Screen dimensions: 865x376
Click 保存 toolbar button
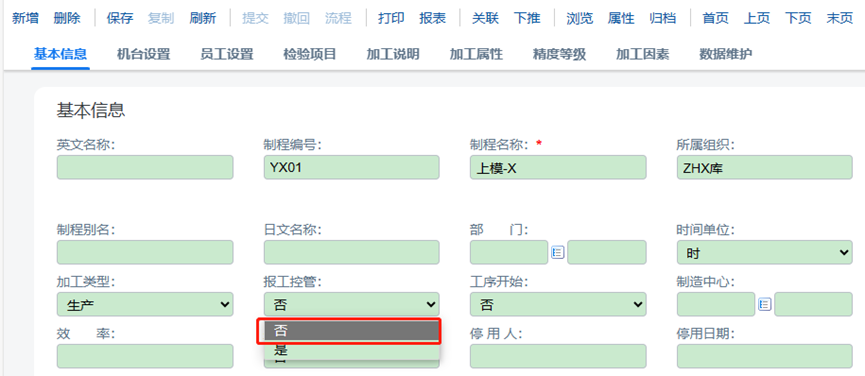tap(120, 18)
